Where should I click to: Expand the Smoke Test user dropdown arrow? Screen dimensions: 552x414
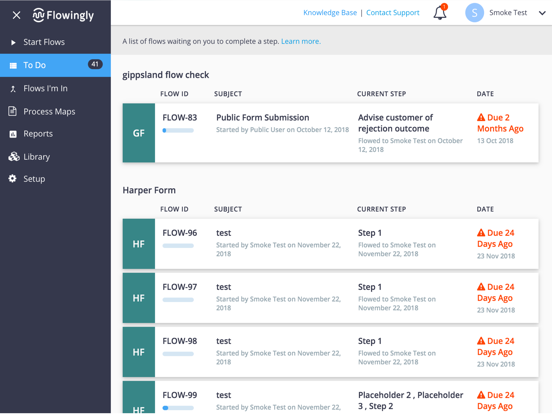pos(542,13)
